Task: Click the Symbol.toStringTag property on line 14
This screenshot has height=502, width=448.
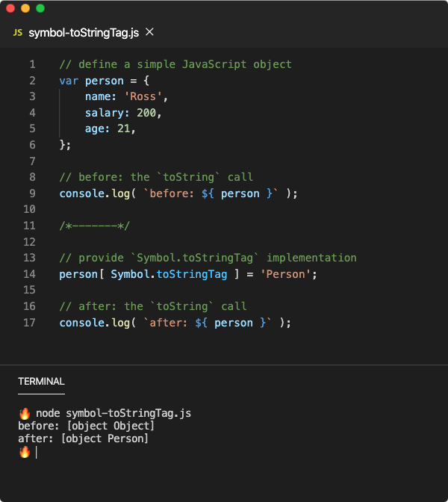Action: 169,274
